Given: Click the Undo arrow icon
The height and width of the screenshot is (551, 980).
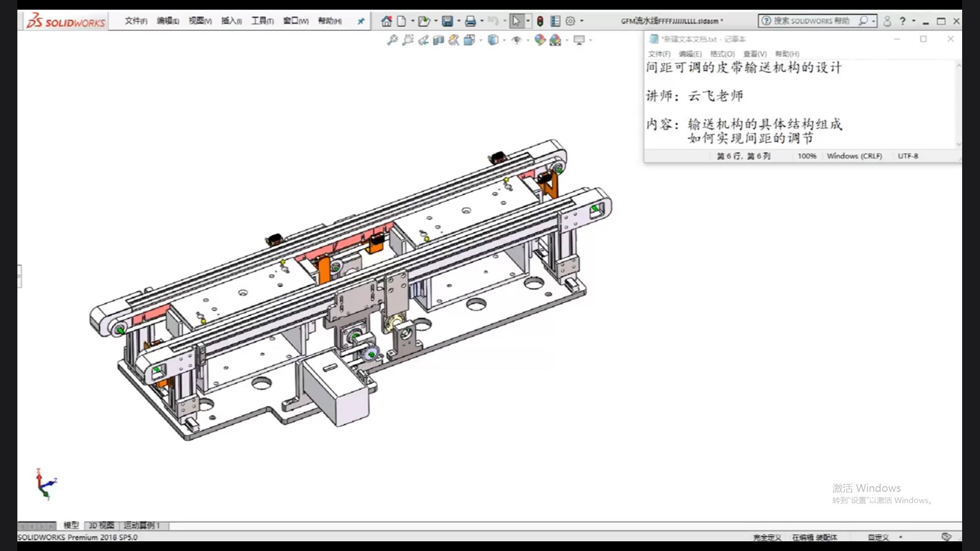Looking at the screenshot, I should (x=493, y=21).
